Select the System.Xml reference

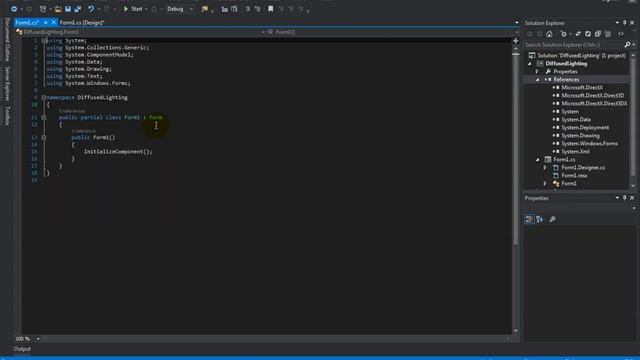click(575, 151)
